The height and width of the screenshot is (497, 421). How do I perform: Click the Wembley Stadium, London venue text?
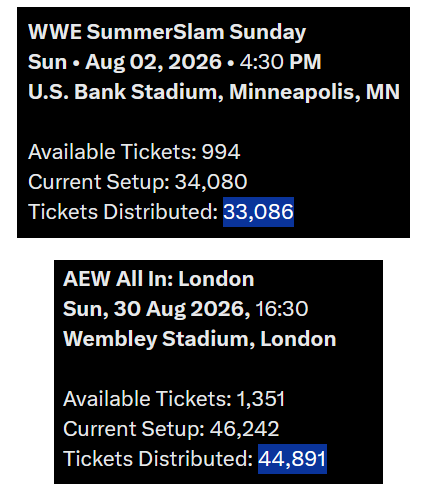click(x=200, y=339)
